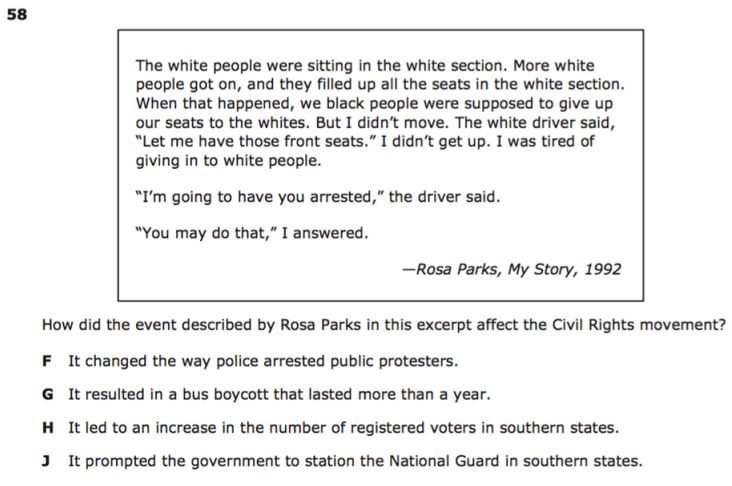Click the Rosa Parks, My Story, 1992 attribution
732x486 pixels.
click(x=512, y=269)
